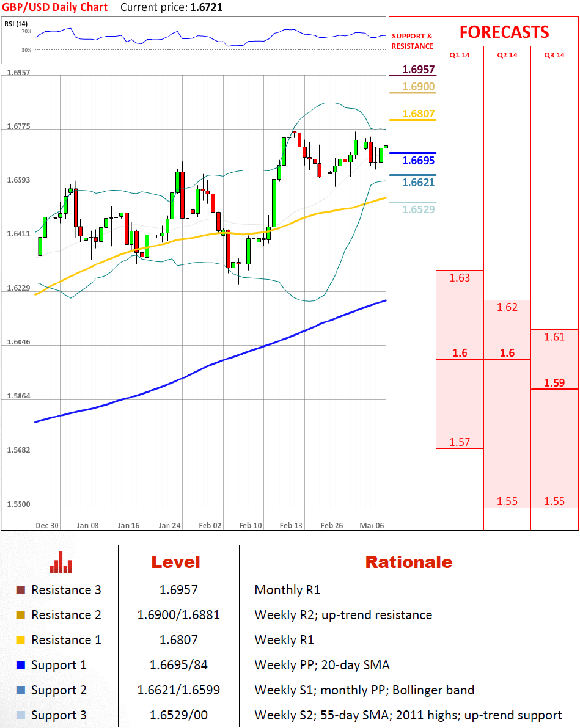This screenshot has height=728, width=580.
Task: Select the 1.59 forecast value under Q3 14
Action: click(554, 383)
